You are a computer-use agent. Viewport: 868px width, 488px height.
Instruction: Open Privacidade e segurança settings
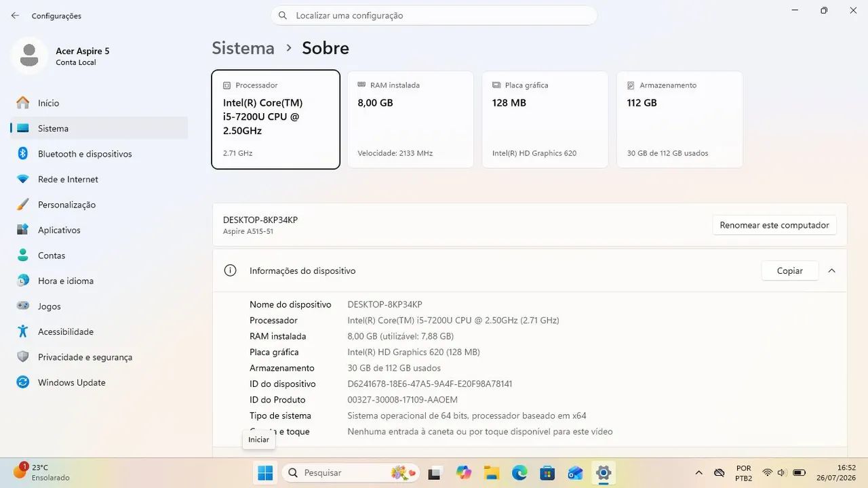99,357
